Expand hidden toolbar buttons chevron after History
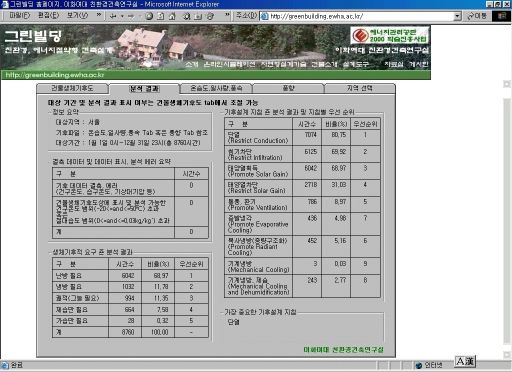Viewport: 512px width, 372px height. [227, 15]
